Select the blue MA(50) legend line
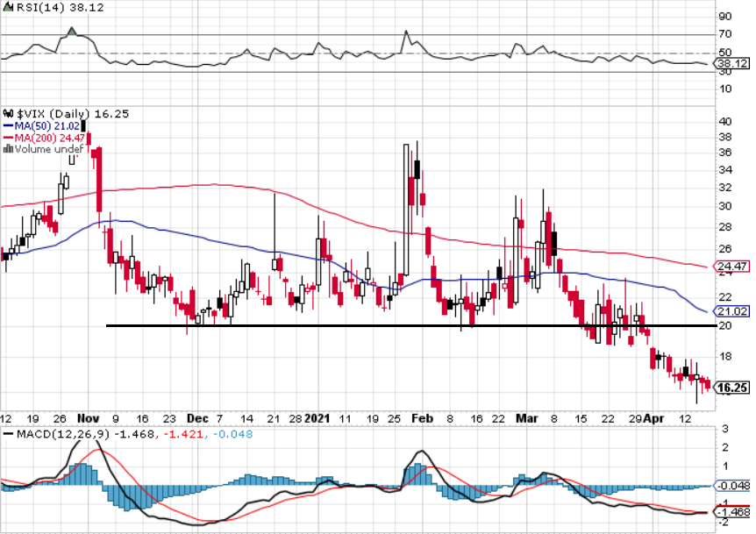This screenshot has height=534, width=756. click(x=9, y=125)
